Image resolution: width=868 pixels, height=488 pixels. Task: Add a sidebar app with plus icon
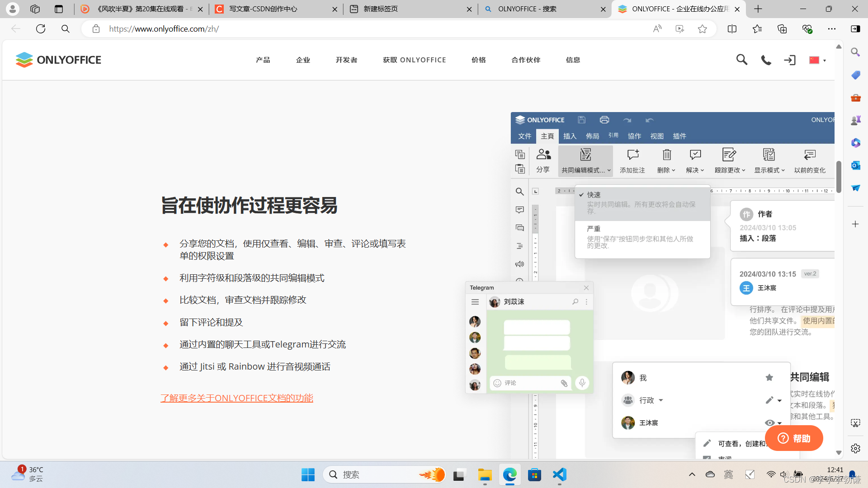click(x=855, y=224)
